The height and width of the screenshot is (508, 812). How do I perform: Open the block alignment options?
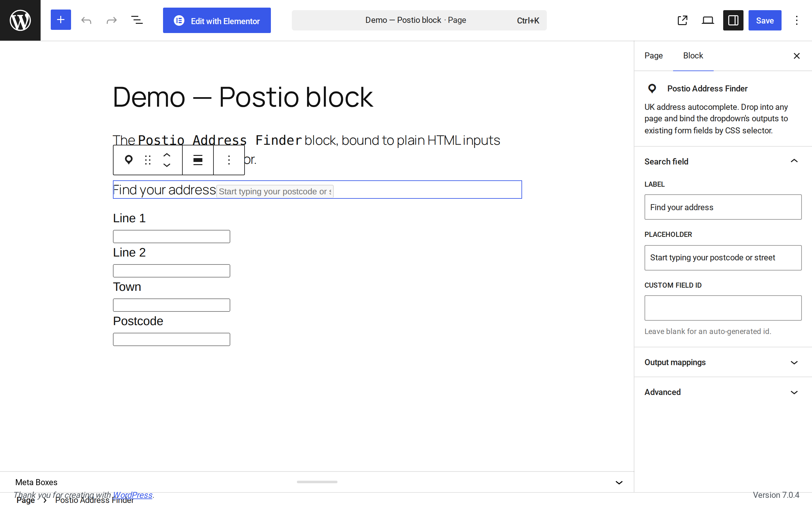tap(198, 160)
